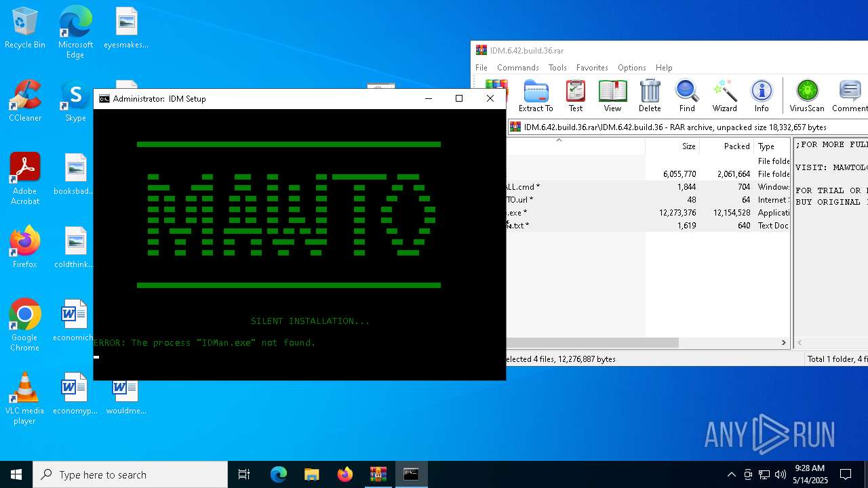Open the Options menu in WinRAR
Screen dimensions: 868x488
[631, 68]
